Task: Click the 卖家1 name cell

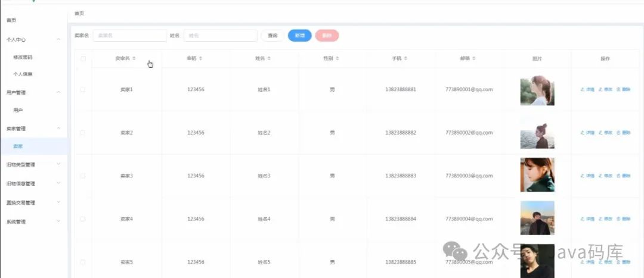Action: coord(126,89)
